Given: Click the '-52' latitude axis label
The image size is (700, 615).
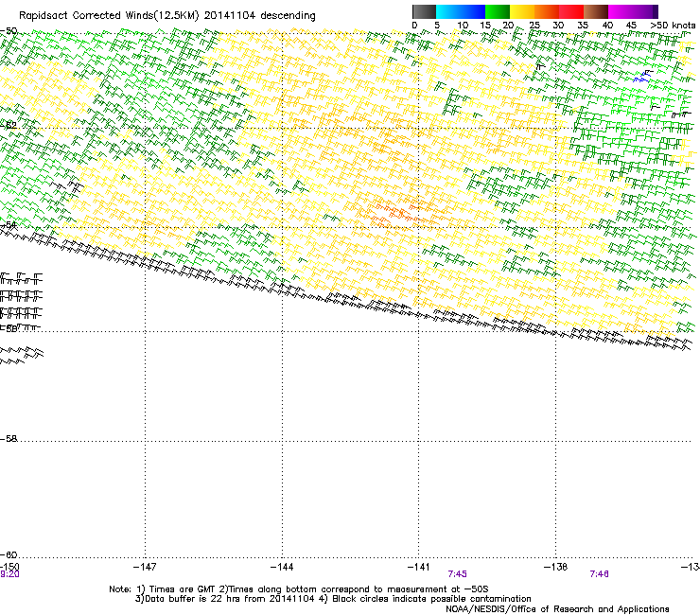Looking at the screenshot, I should tap(9, 126).
